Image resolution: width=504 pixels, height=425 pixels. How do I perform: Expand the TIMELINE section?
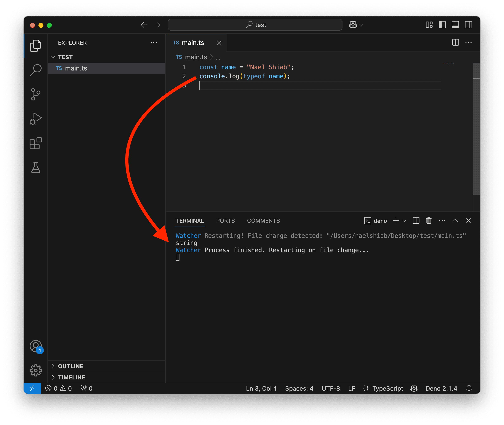tap(71, 377)
